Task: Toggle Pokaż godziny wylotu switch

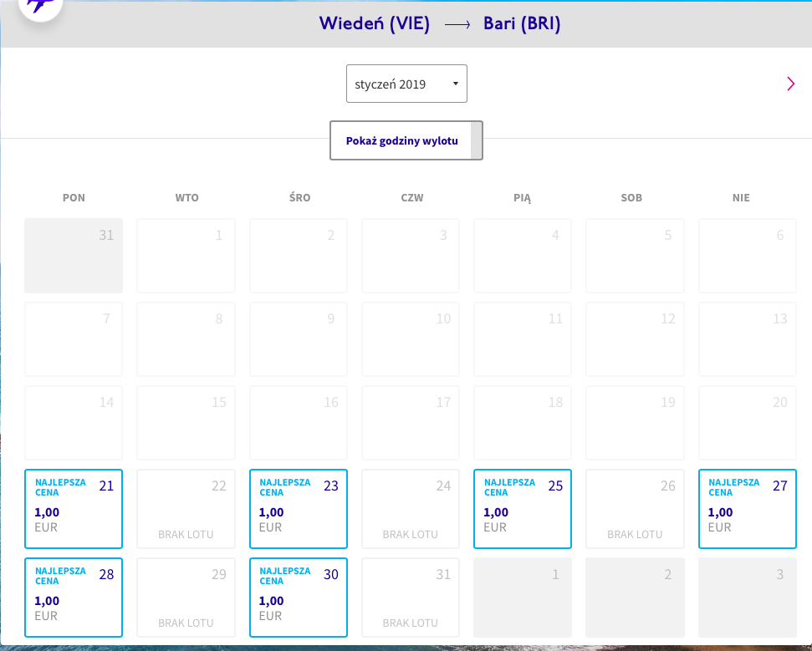Action: click(x=406, y=140)
